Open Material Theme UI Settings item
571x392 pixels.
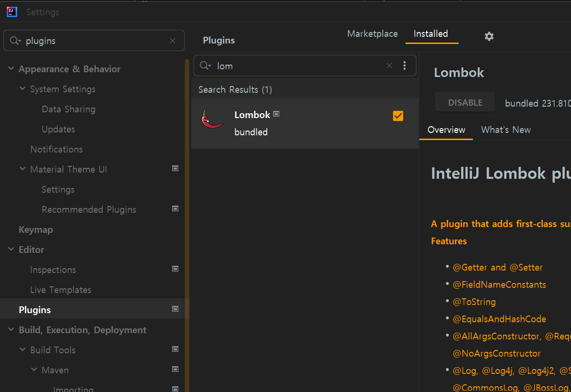click(58, 190)
